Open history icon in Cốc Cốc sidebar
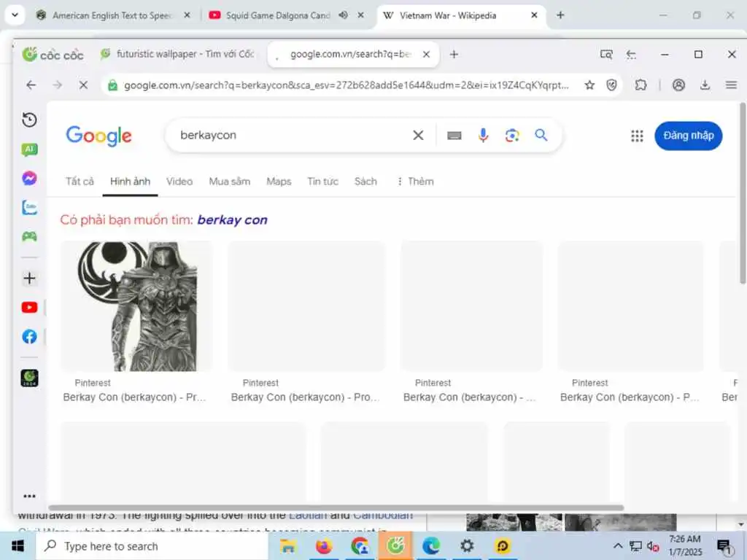 tap(29, 120)
